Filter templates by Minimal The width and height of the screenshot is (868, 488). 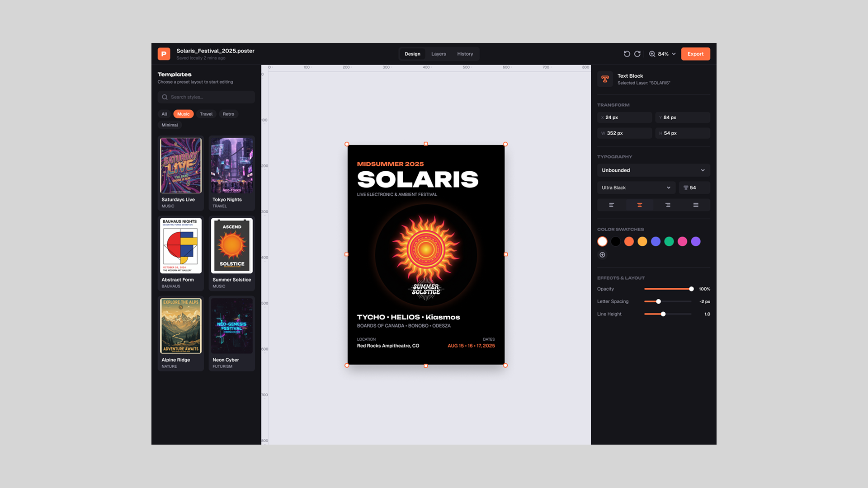pyautogui.click(x=170, y=125)
